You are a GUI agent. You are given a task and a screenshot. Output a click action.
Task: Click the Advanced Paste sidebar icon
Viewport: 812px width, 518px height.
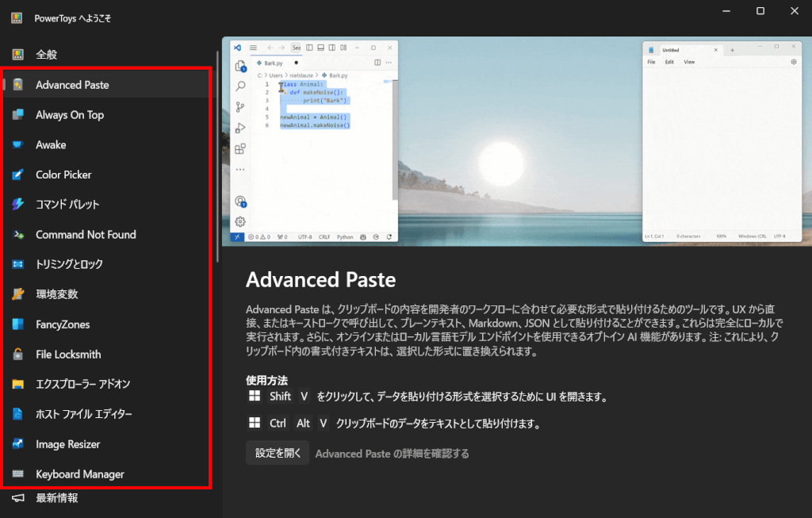pyautogui.click(x=18, y=85)
